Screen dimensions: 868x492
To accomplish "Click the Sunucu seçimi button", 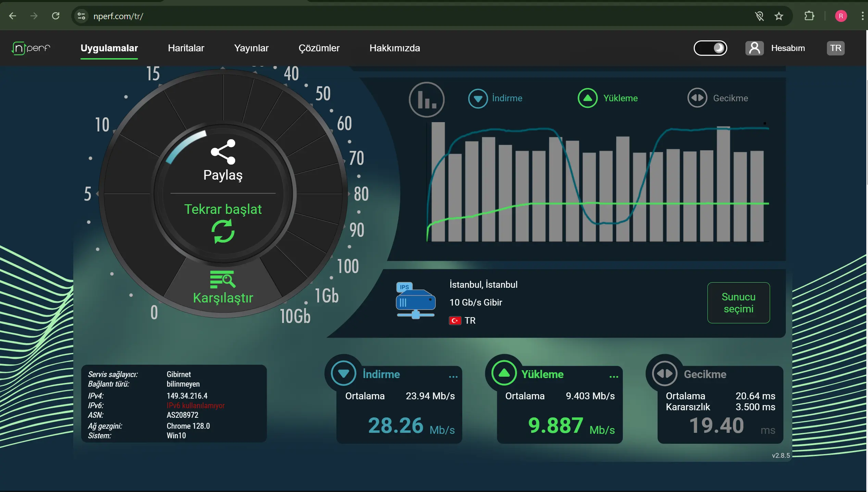I will (739, 303).
